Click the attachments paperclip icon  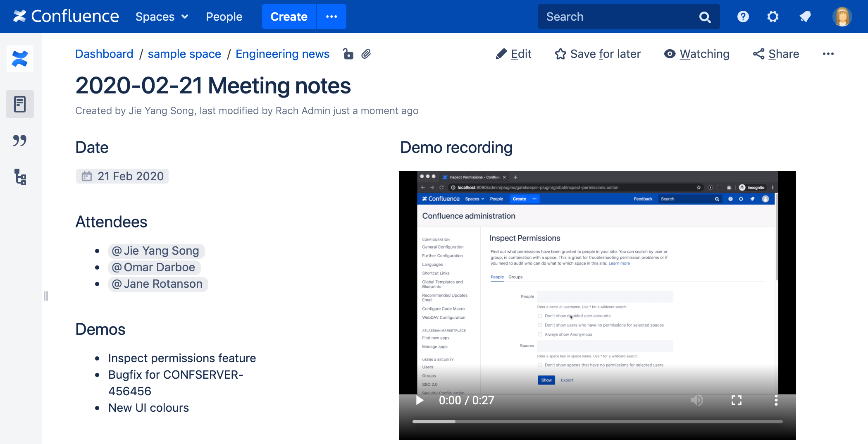366,54
